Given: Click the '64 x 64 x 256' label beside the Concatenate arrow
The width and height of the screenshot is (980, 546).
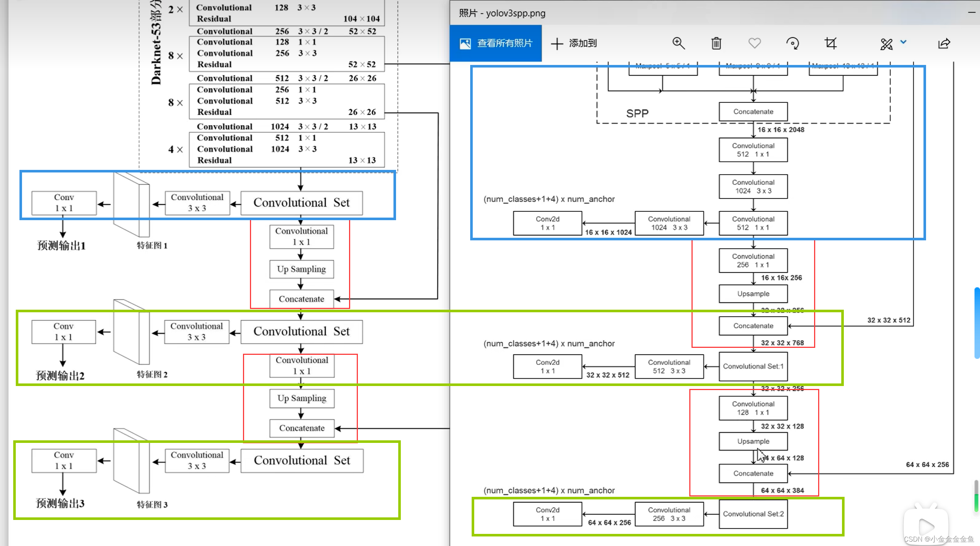Looking at the screenshot, I should [x=928, y=465].
